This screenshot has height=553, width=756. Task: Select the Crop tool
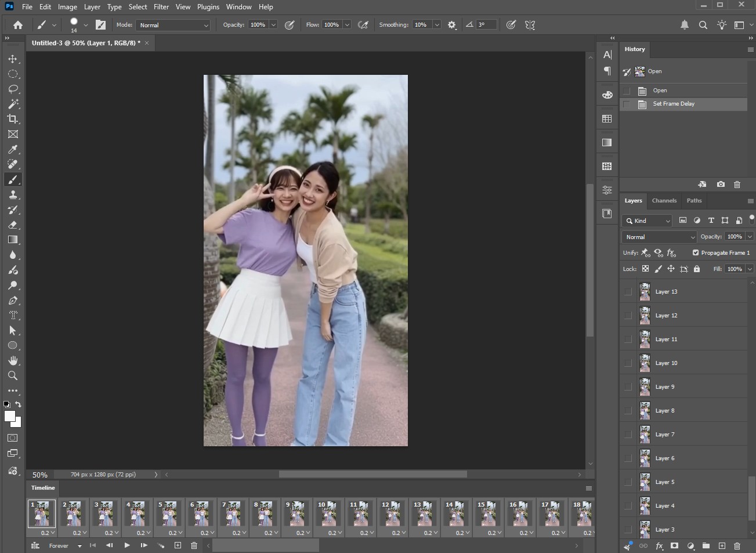point(13,119)
